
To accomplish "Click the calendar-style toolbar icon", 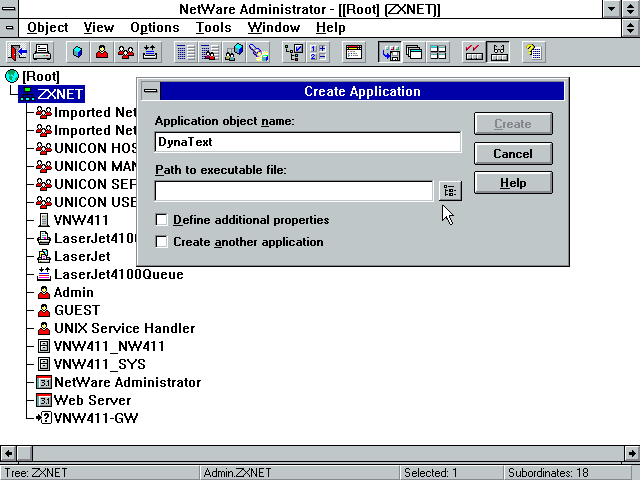I will pyautogui.click(x=354, y=51).
